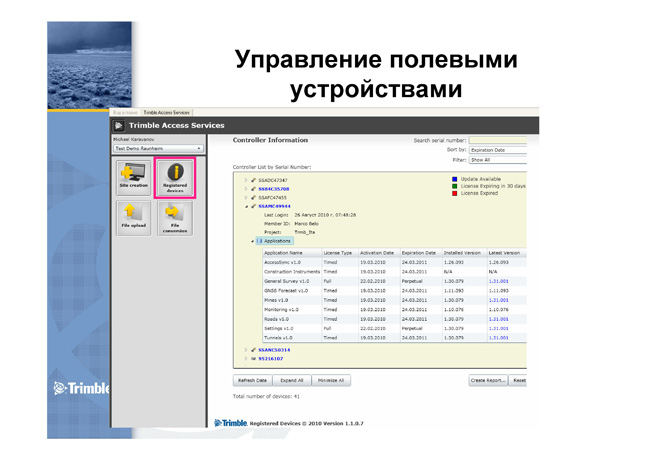Click the Search serial number field

[x=498, y=140]
